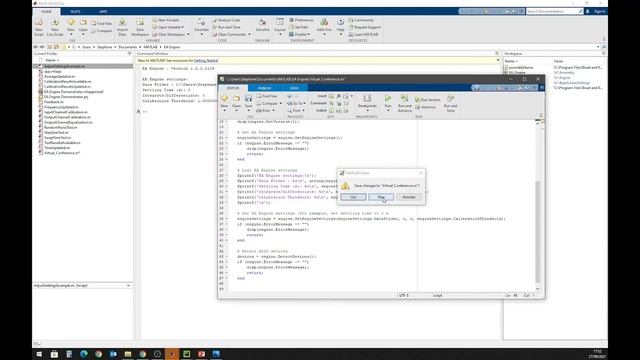Viewport: 640px width, 360px height.
Task: Click Community in Resources group
Action: (x=361, y=20)
